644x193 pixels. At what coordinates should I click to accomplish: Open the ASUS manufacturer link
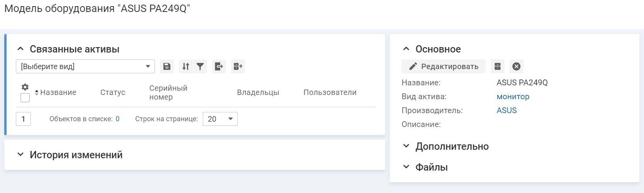[x=506, y=110]
